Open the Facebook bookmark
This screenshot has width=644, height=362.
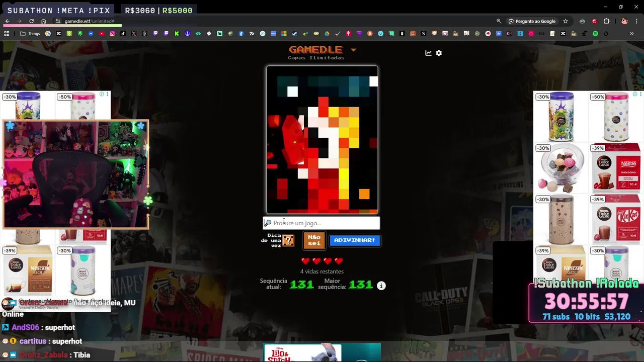241,34
